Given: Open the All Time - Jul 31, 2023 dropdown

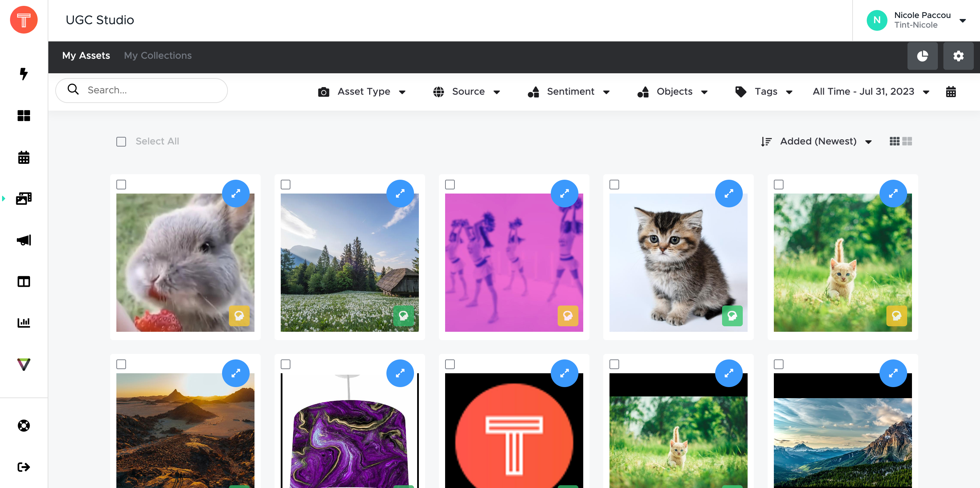Looking at the screenshot, I should (871, 92).
